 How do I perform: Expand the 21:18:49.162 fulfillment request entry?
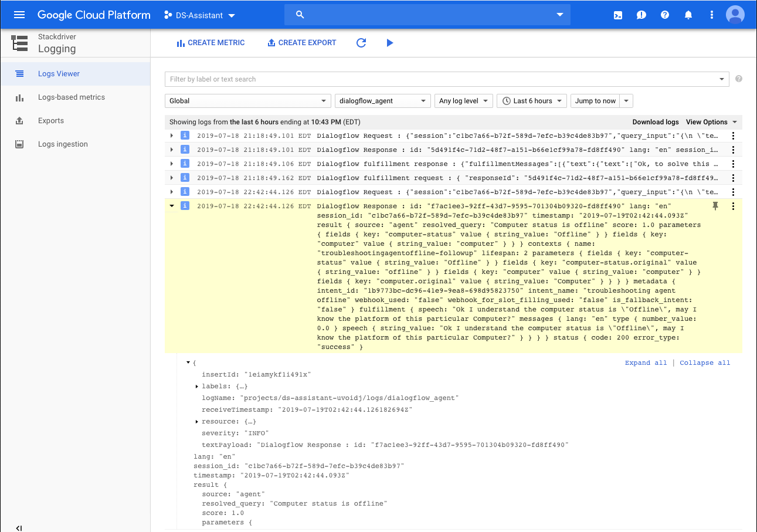click(x=172, y=178)
